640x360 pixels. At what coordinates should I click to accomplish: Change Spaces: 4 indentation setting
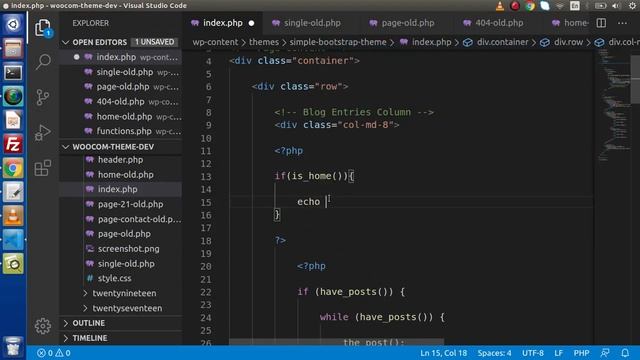494,353
